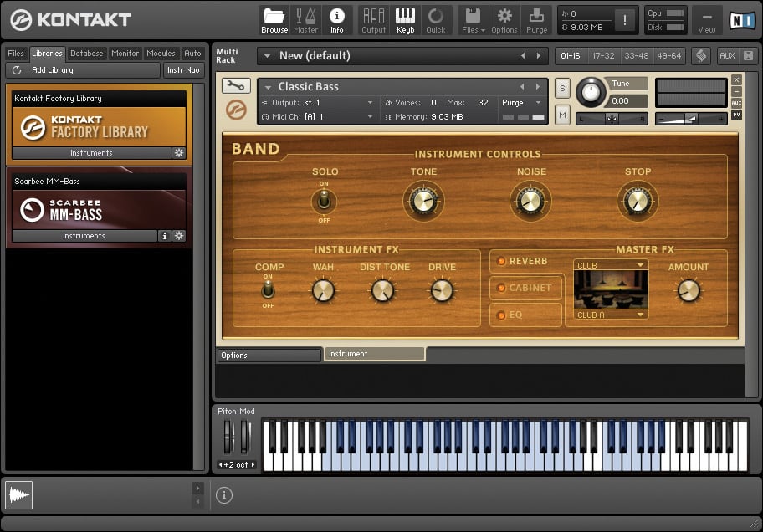Show Scarbee MM-Bass info
This screenshot has width=763, height=532.
tap(165, 236)
